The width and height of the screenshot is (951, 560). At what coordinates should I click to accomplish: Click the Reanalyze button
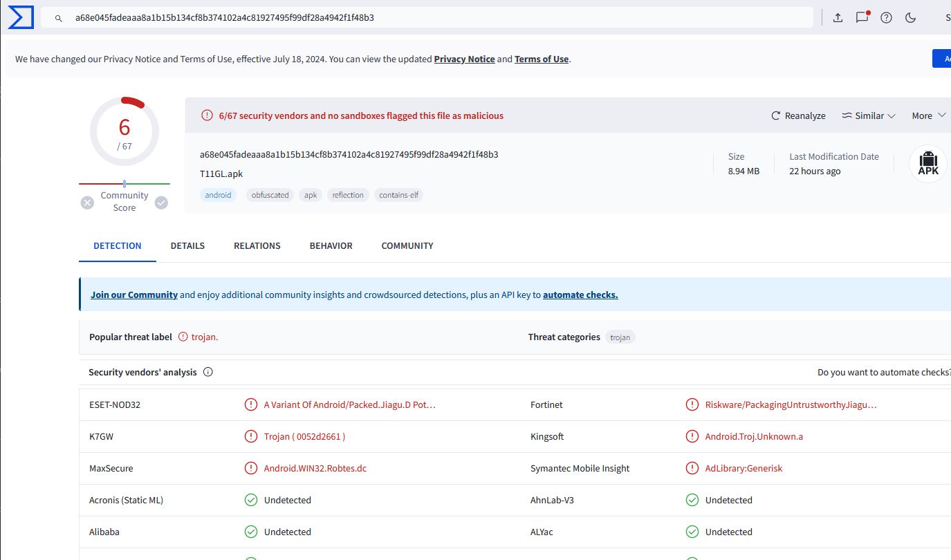tap(798, 115)
